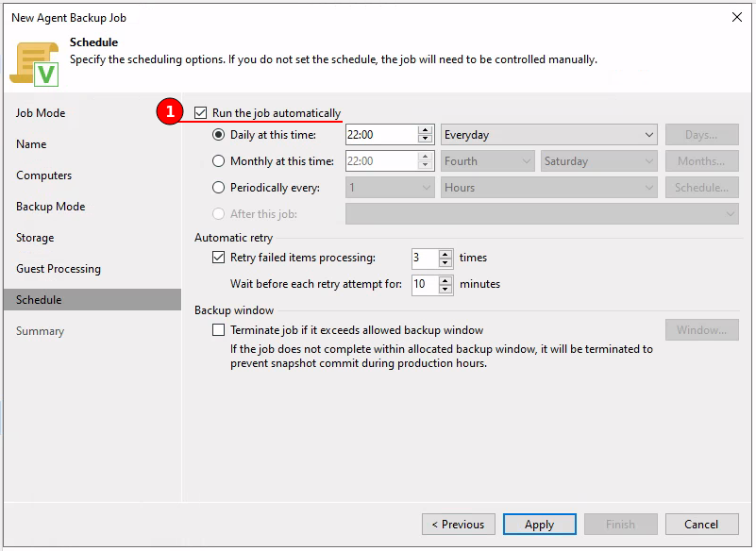Image resolution: width=756 pixels, height=551 pixels.
Task: Click the Days... button
Action: pyautogui.click(x=701, y=135)
